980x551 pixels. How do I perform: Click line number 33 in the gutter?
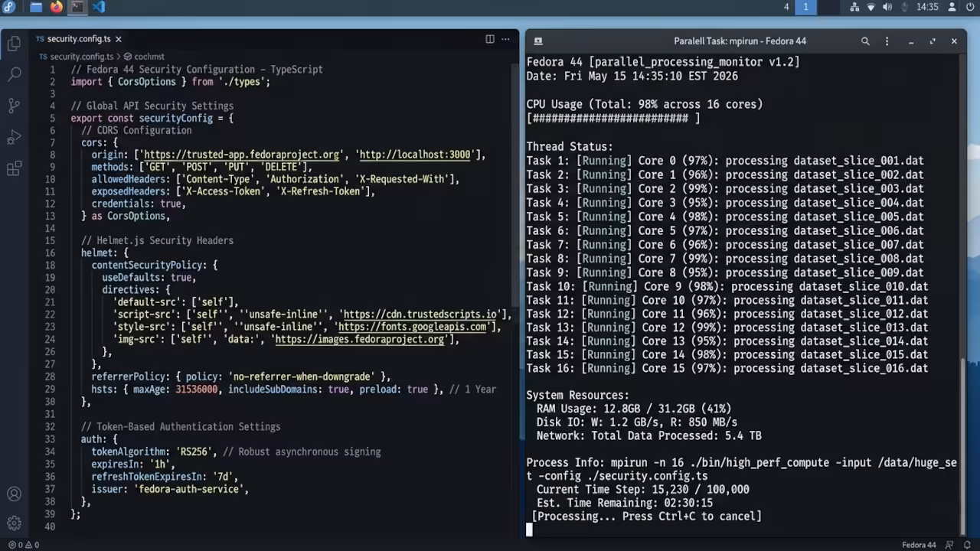(51, 439)
